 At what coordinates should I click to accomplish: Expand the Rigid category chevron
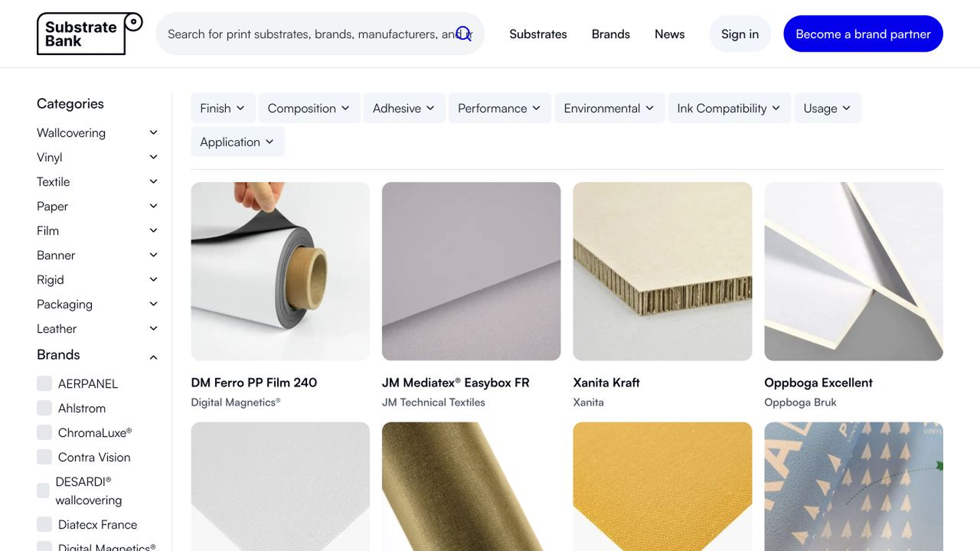pos(154,280)
